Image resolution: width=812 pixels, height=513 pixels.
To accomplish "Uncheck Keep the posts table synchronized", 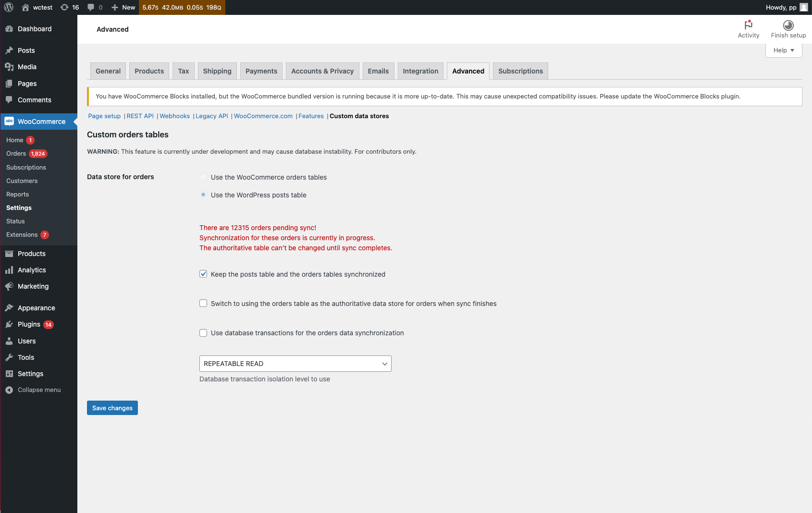I will coord(203,274).
